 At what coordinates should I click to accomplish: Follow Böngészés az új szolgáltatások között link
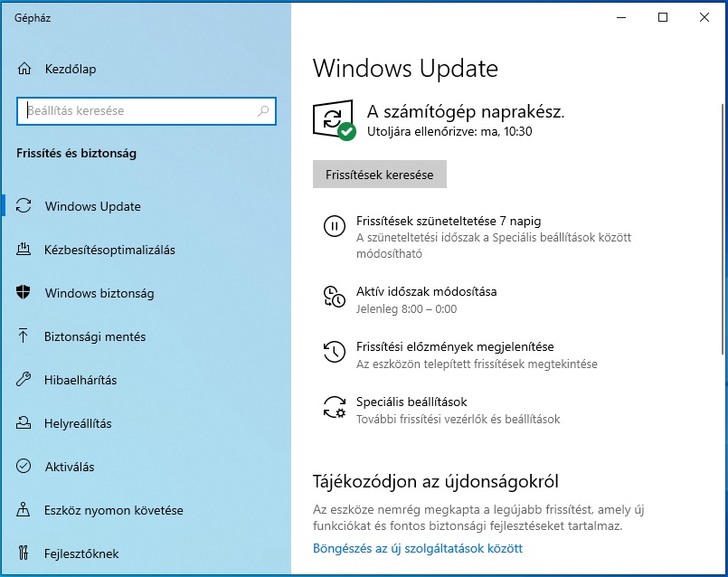(418, 548)
